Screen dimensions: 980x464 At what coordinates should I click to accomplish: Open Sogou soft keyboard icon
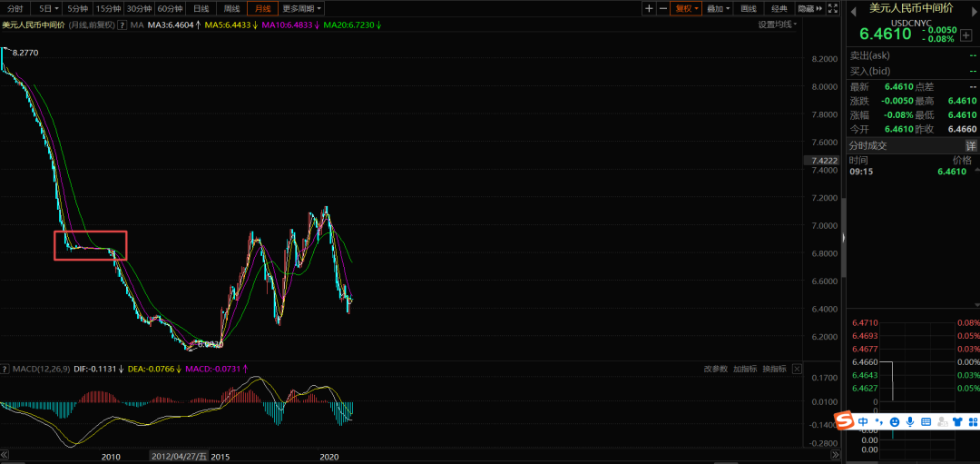pos(926,421)
